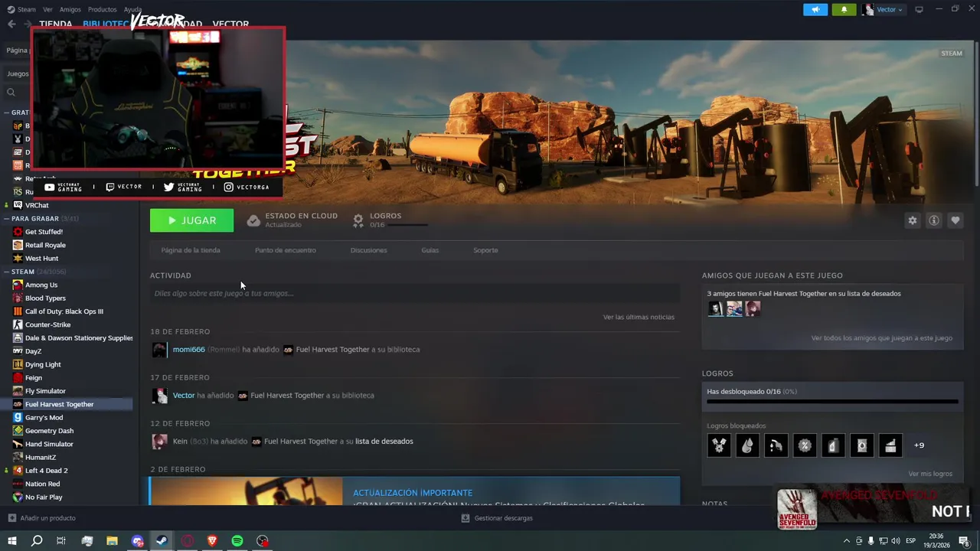Open the Guías tab
The image size is (980, 551).
click(x=430, y=250)
